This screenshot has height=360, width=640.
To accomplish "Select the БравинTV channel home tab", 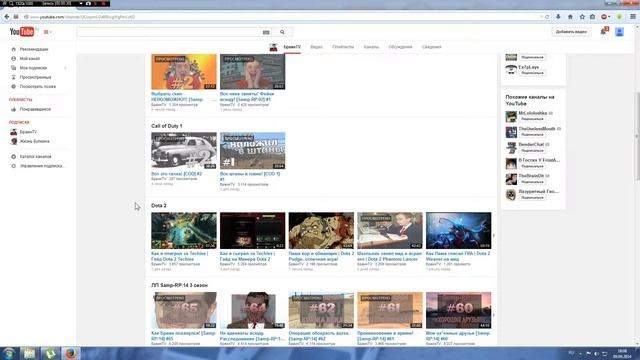I will point(292,47).
